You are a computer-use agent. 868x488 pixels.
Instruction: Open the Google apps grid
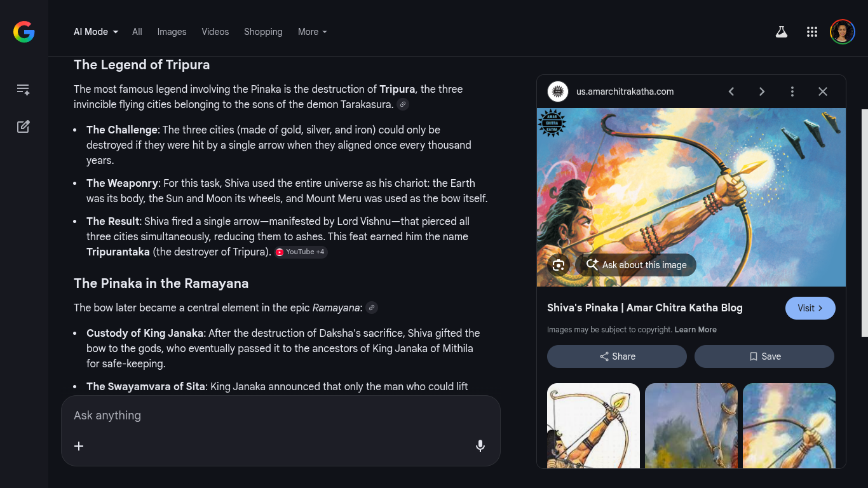pos(811,32)
